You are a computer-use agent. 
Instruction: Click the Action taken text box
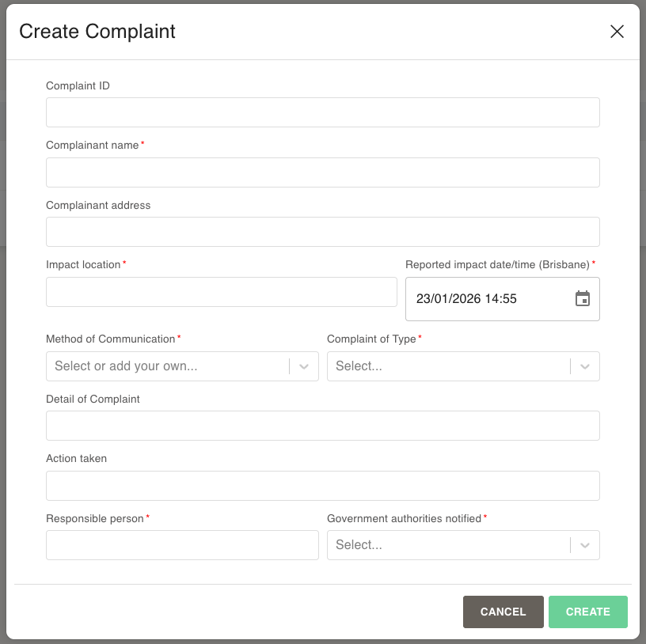(322, 486)
